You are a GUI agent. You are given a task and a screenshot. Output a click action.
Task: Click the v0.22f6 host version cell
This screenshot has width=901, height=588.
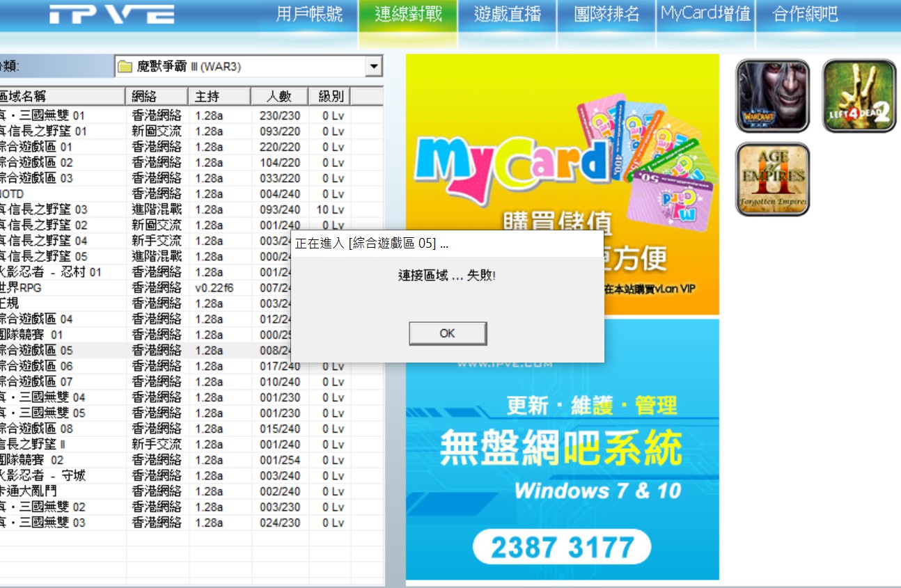214,287
